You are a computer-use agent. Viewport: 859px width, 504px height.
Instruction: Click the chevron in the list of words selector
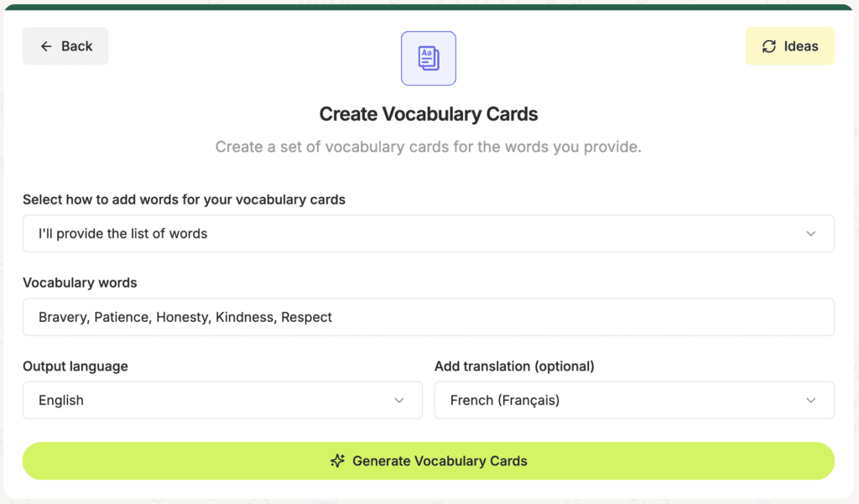(x=811, y=234)
